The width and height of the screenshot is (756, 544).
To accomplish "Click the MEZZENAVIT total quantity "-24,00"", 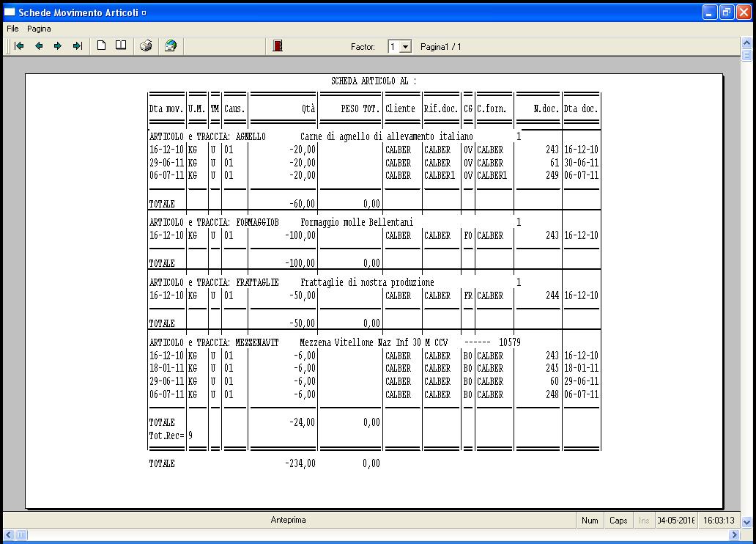I will pyautogui.click(x=303, y=422).
